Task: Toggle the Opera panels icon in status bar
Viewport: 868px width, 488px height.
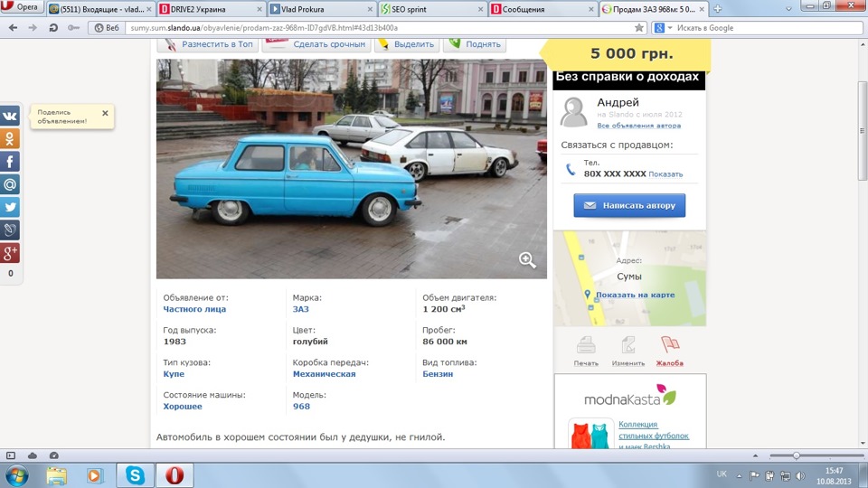Action: coord(11,455)
